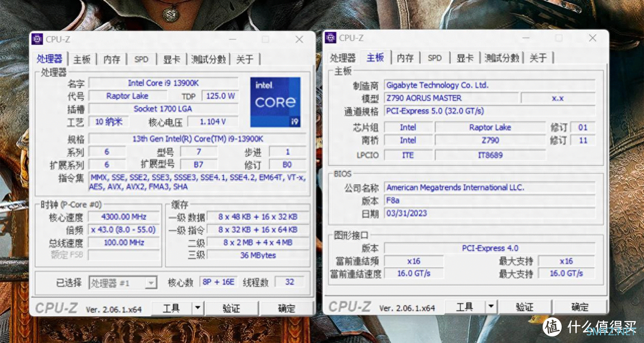644x343 pixels.
Task: Click L3 cache value 36 MBytes
Action: coord(258,255)
